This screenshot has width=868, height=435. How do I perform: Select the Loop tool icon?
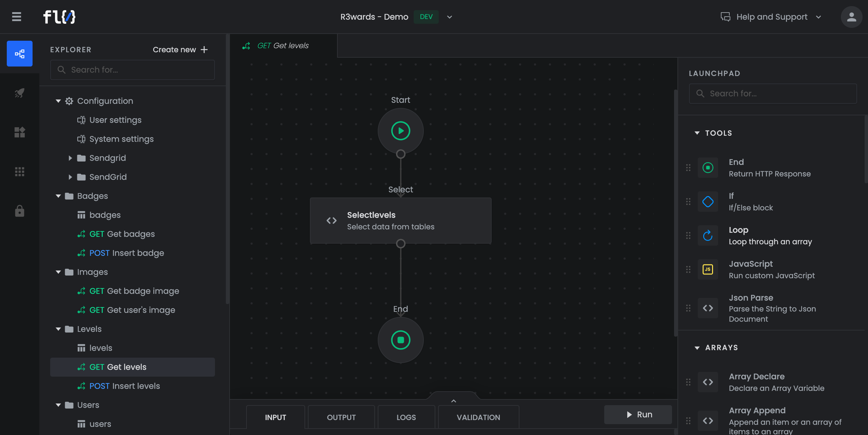pos(708,235)
